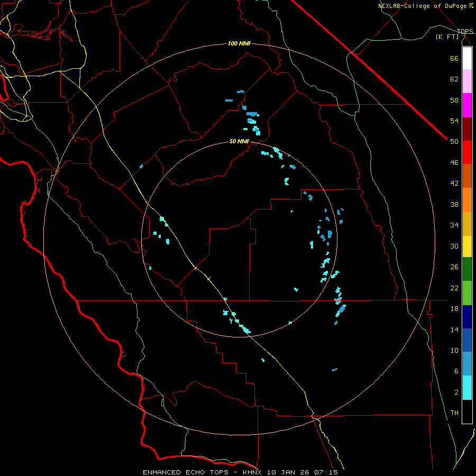Select the burnt dark-orange legend swatch

pyautogui.click(x=467, y=176)
